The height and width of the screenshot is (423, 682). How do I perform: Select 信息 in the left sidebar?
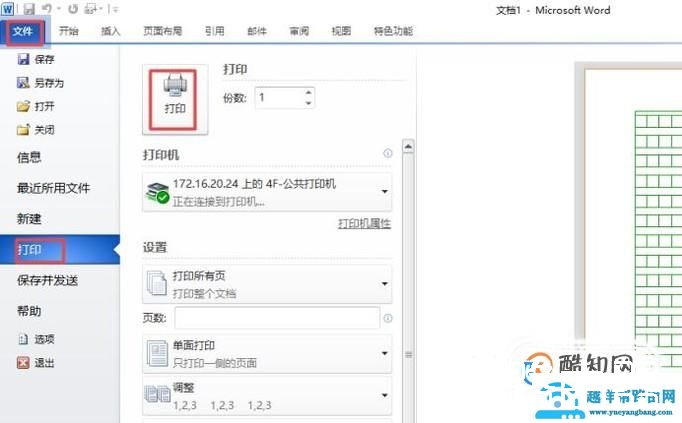tap(29, 157)
